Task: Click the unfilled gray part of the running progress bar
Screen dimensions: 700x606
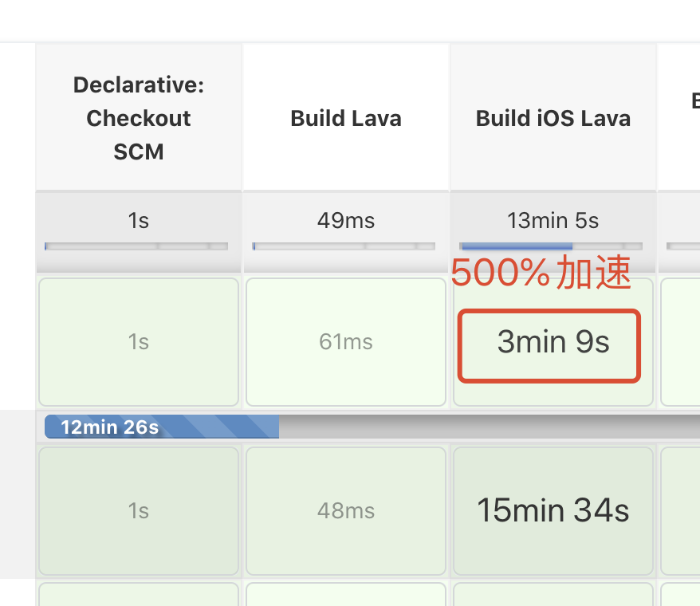Action: click(486, 427)
